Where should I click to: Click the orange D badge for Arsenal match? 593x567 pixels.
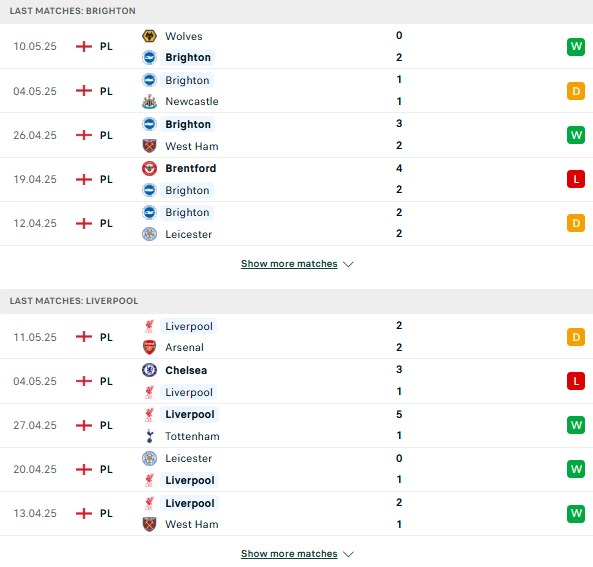click(576, 337)
